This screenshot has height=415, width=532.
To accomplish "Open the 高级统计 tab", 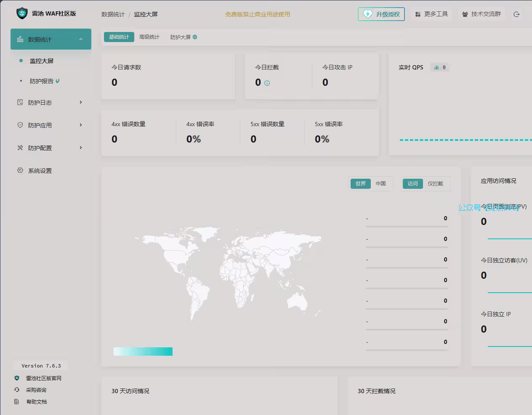I will tap(149, 37).
